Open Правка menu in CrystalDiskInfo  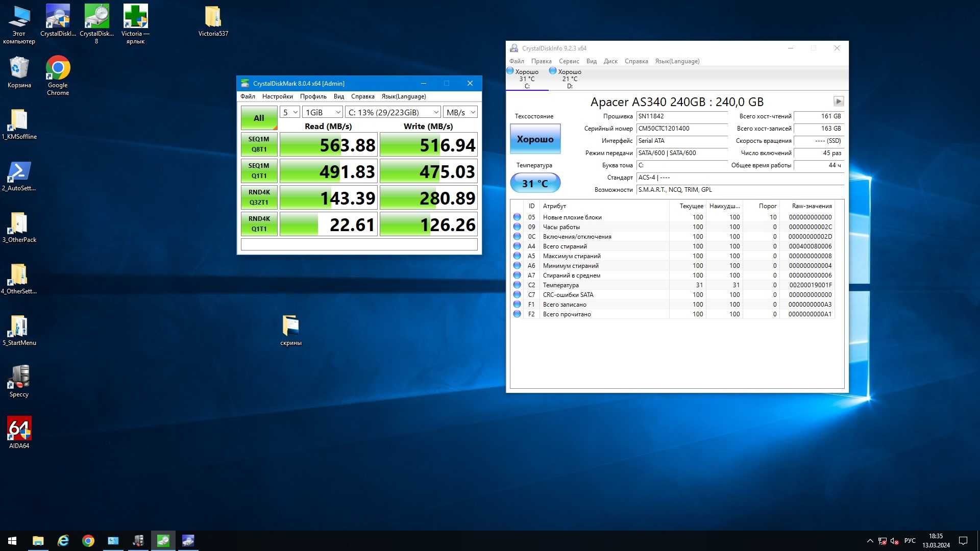(541, 61)
